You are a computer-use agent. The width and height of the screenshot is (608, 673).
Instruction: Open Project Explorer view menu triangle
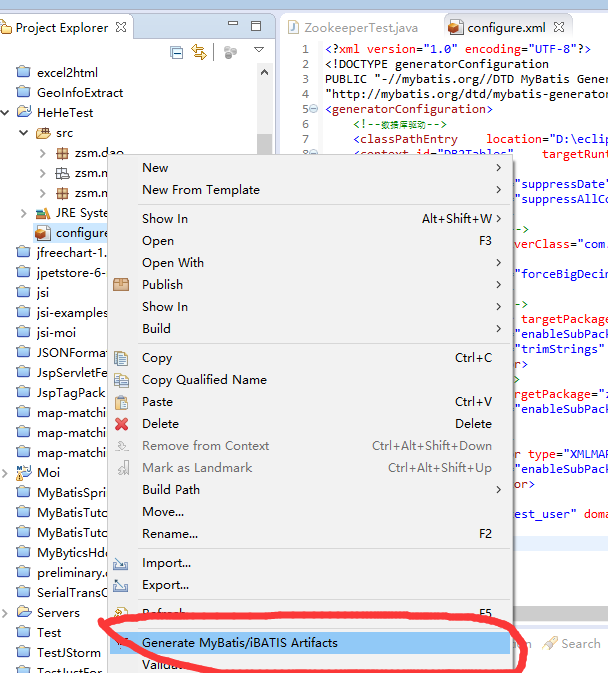click(259, 50)
